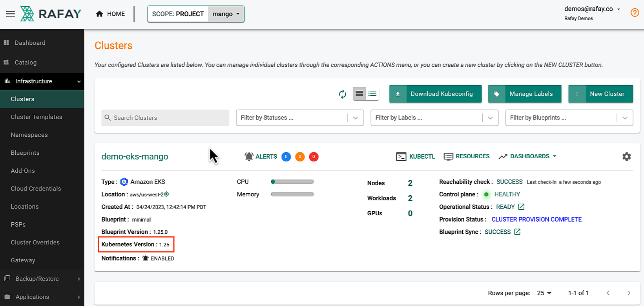Image resolution: width=644 pixels, height=306 pixels.
Task: Click the red alerts count badge
Action: point(314,157)
